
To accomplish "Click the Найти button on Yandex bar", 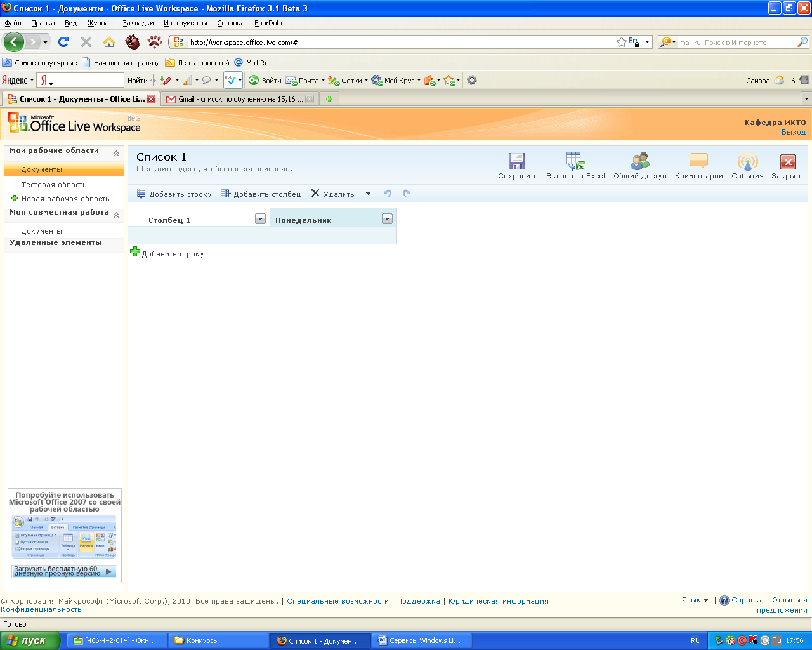I will click(x=137, y=81).
